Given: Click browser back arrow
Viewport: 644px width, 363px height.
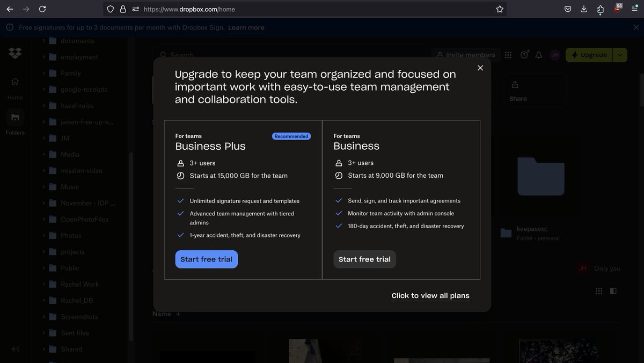Looking at the screenshot, I should [10, 9].
